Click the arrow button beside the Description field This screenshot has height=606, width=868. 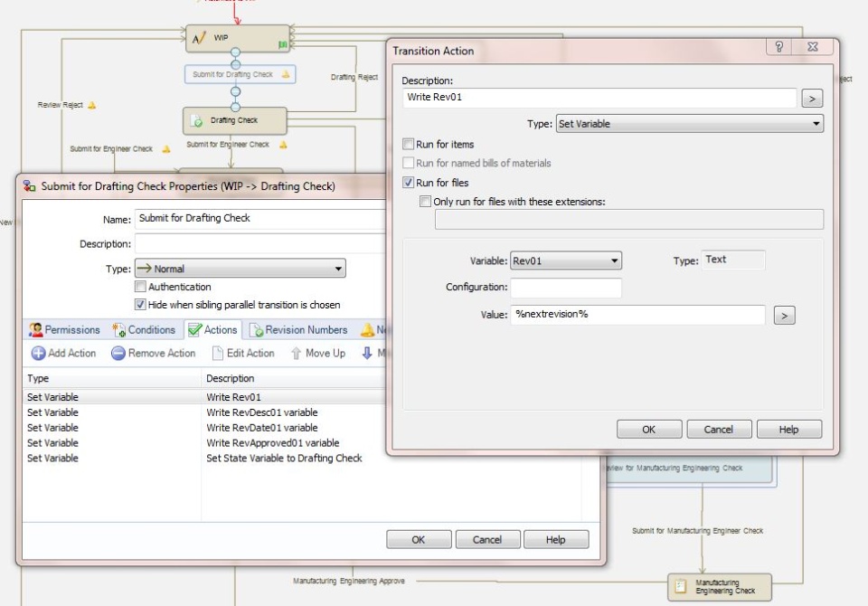[812, 99]
